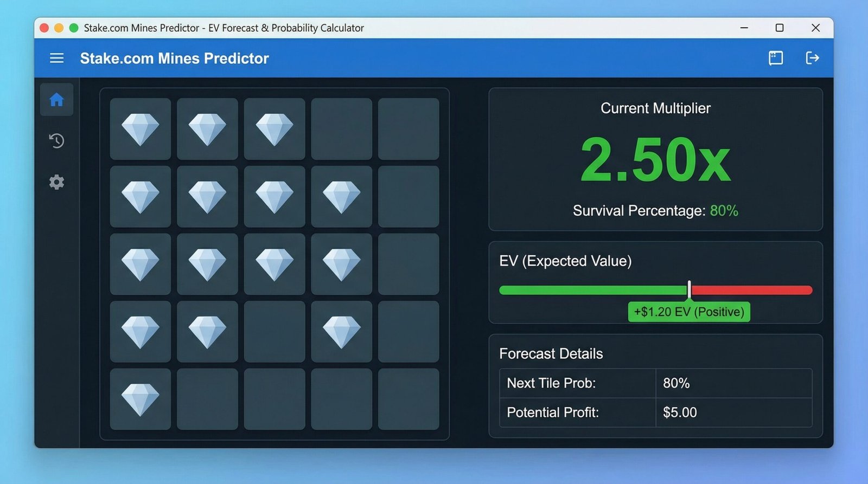The width and height of the screenshot is (868, 484).
Task: Click the EV slider handle
Action: (689, 290)
